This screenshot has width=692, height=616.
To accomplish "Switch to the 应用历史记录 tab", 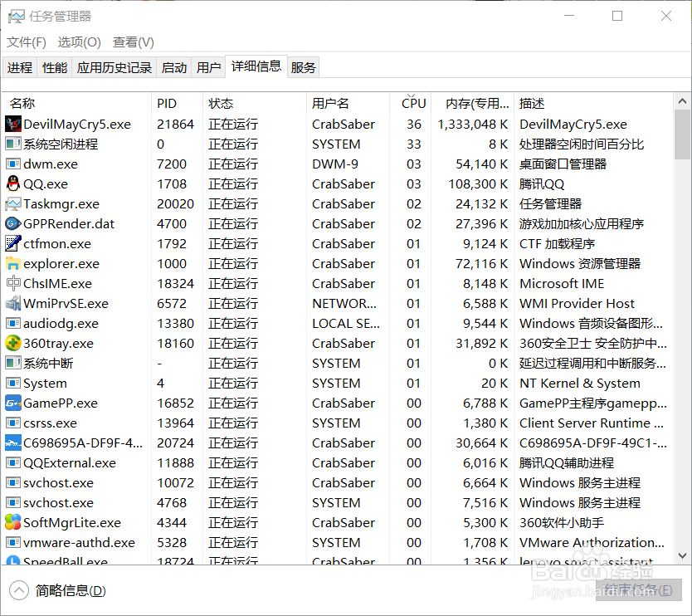I will point(115,67).
